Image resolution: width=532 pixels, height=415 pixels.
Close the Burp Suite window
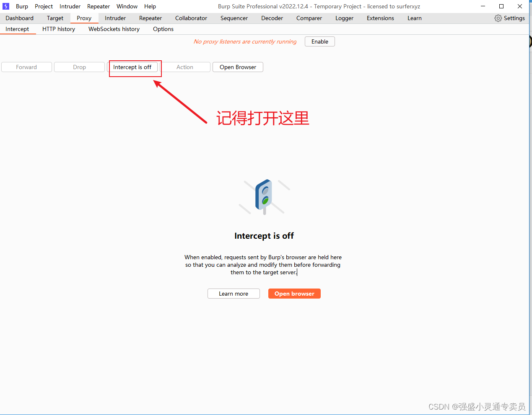coord(520,6)
